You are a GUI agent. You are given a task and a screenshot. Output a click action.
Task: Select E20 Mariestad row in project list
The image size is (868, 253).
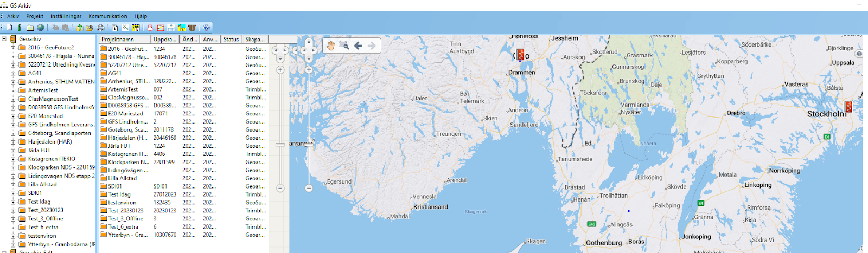tap(183, 113)
